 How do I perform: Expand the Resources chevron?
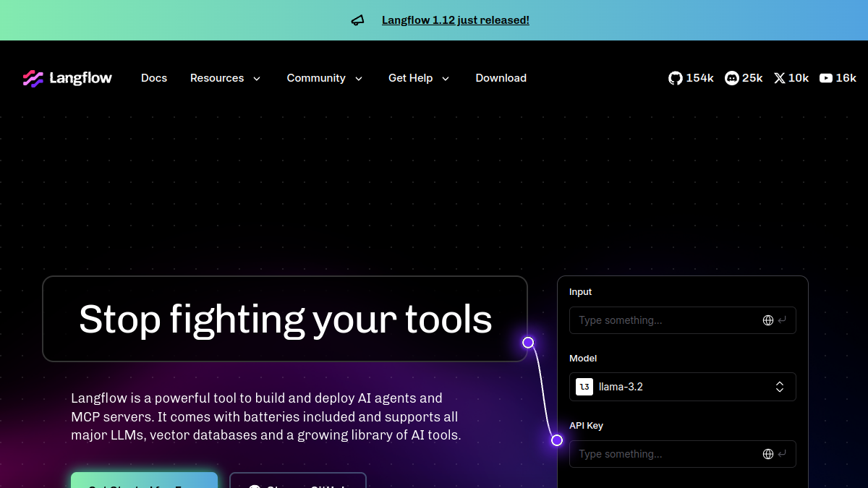click(256, 79)
